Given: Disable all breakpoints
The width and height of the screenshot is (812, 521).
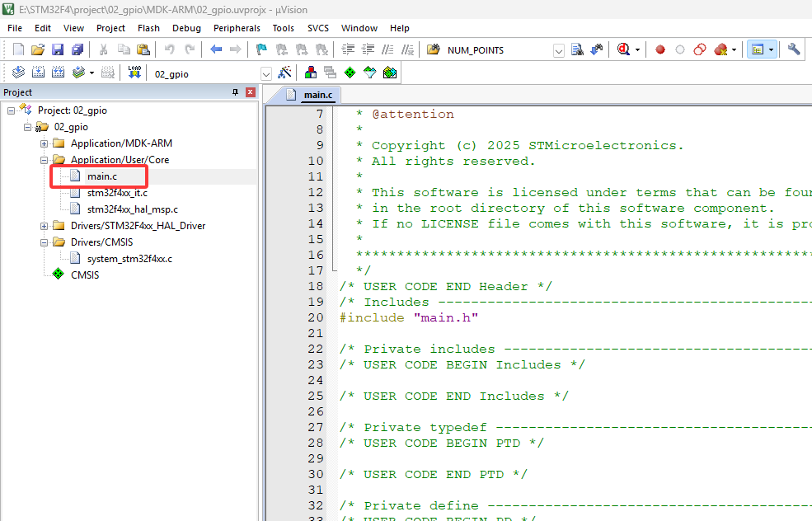Looking at the screenshot, I should 700,49.
